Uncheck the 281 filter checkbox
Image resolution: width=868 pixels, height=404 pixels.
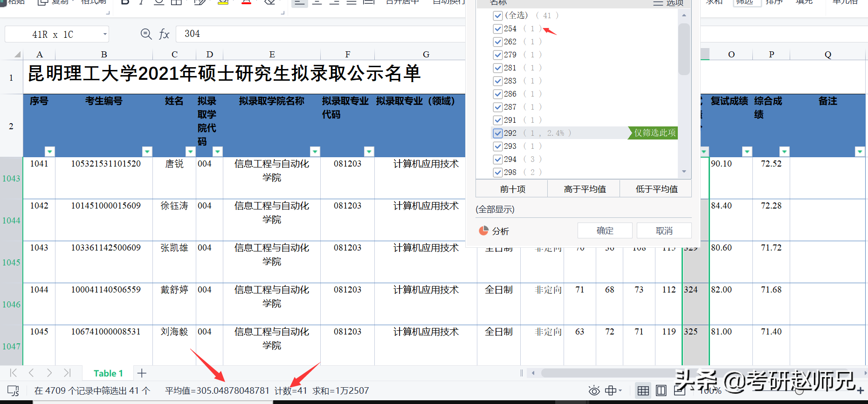[498, 68]
